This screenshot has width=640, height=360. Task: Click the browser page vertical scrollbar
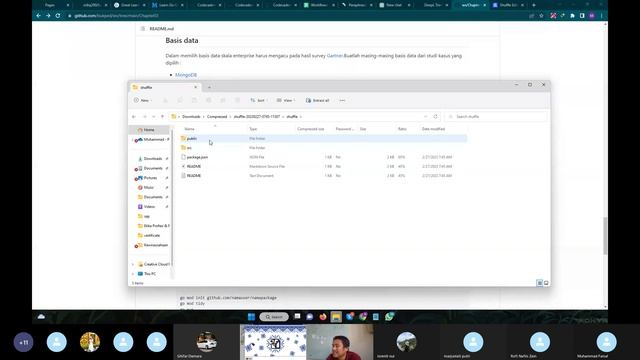pyautogui.click(x=605, y=236)
